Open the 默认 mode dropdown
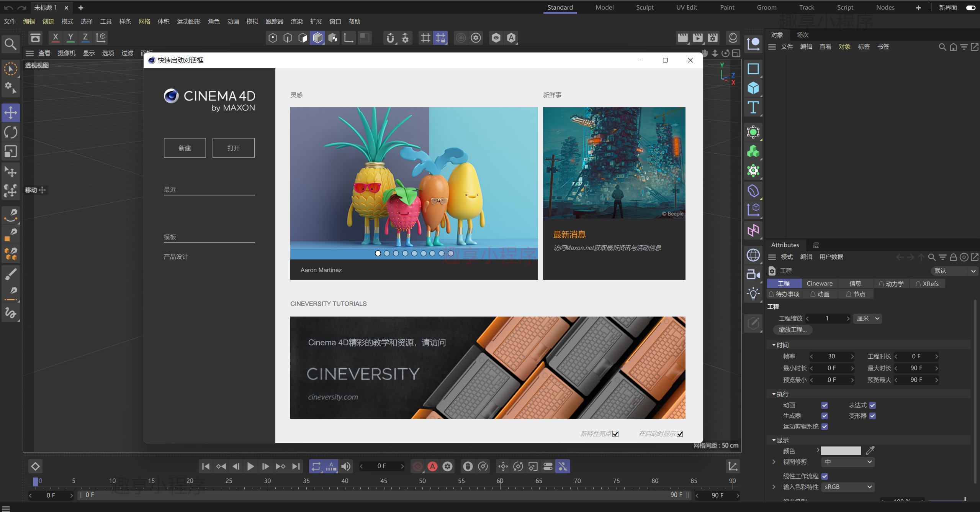 954,271
